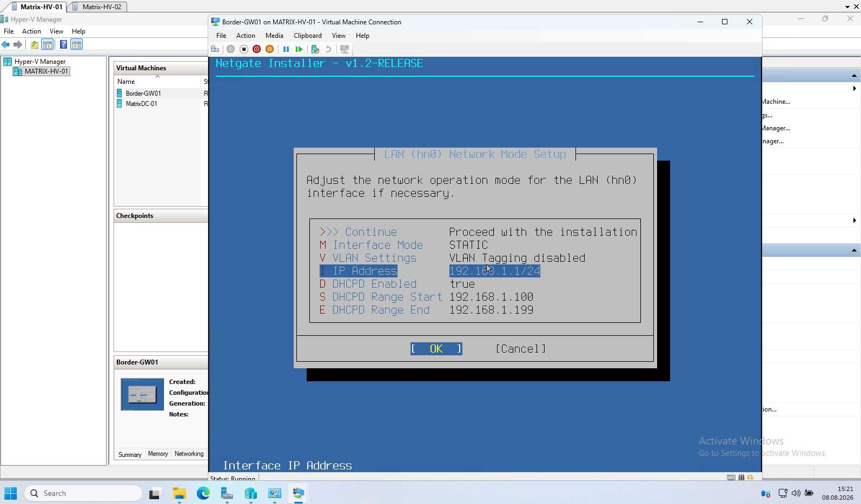
Task: Open Microsoft Edge from taskbar
Action: click(x=203, y=493)
